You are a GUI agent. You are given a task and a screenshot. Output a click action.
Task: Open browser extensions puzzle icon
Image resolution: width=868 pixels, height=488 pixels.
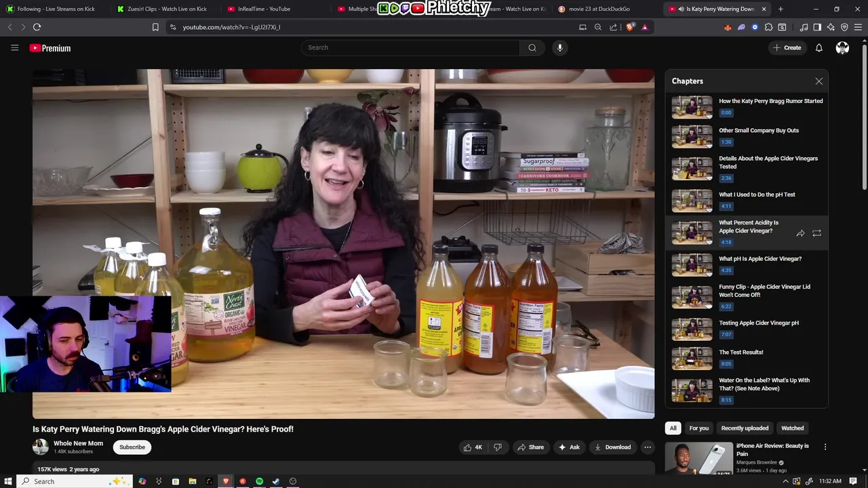768,27
